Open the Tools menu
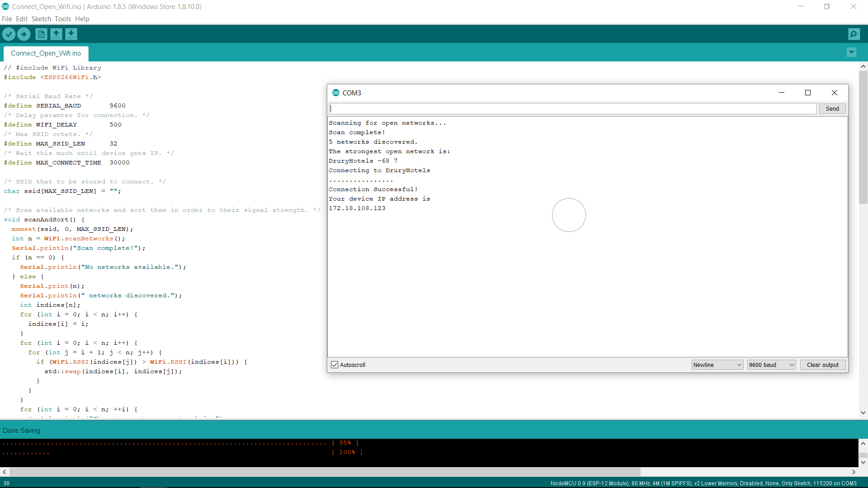This screenshot has width=868, height=488. point(63,19)
